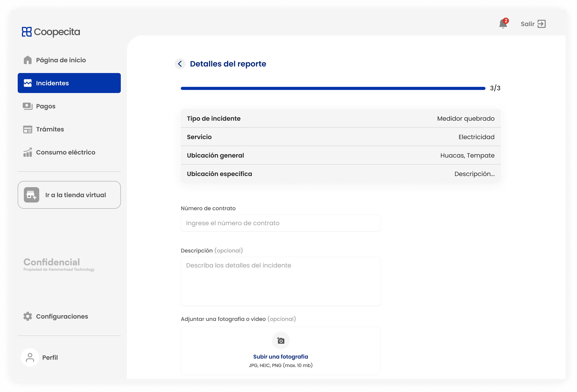Screen dimensions: 577x392
Task: Open the Incidentes menu item
Action: pyautogui.click(x=69, y=83)
